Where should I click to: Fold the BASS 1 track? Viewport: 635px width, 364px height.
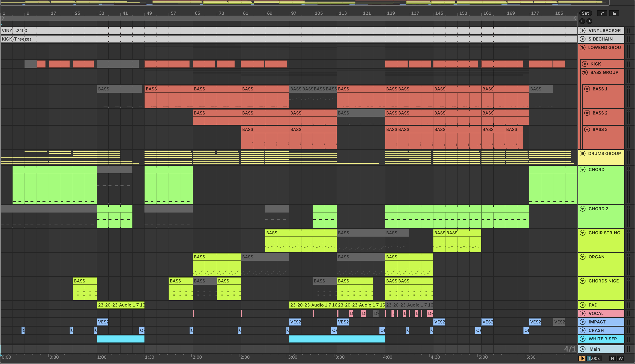587,89
